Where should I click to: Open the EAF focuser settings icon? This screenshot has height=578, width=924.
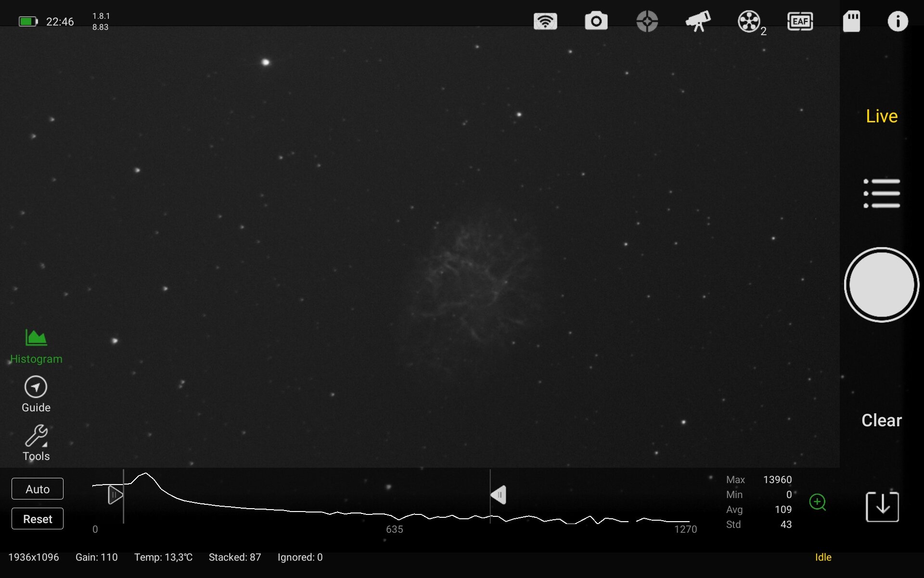(800, 21)
